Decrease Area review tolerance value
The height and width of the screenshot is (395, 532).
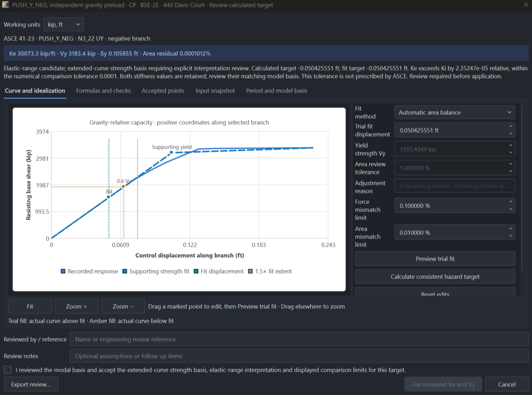pyautogui.click(x=511, y=172)
